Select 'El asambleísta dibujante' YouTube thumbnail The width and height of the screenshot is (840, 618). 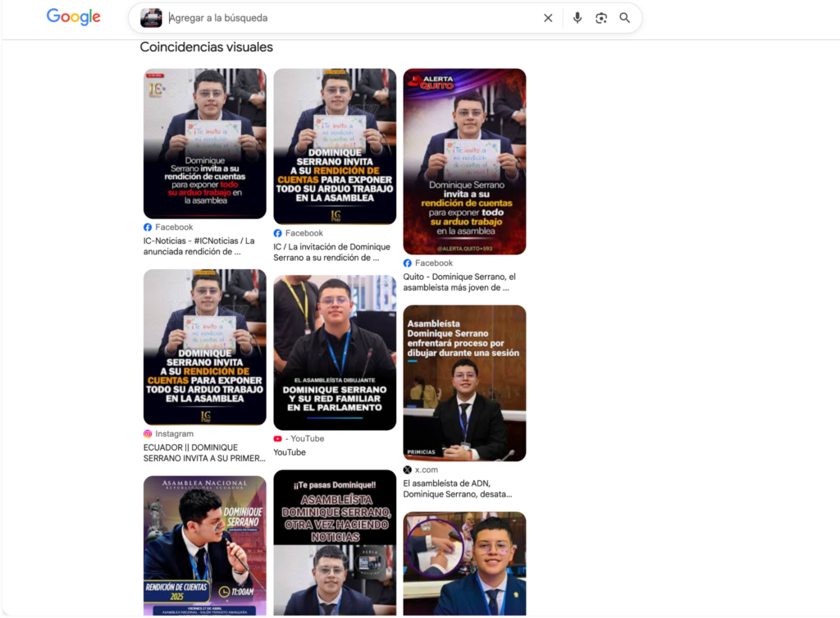[x=335, y=353]
